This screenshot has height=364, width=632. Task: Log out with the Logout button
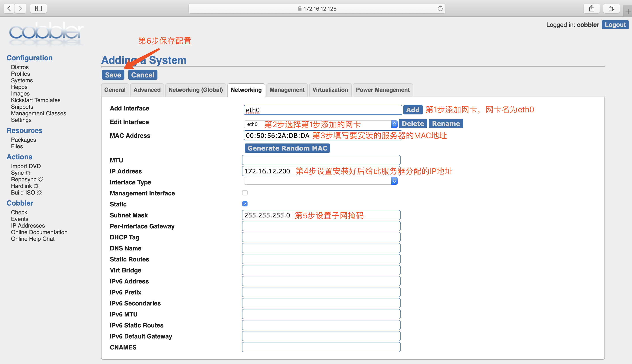click(615, 25)
